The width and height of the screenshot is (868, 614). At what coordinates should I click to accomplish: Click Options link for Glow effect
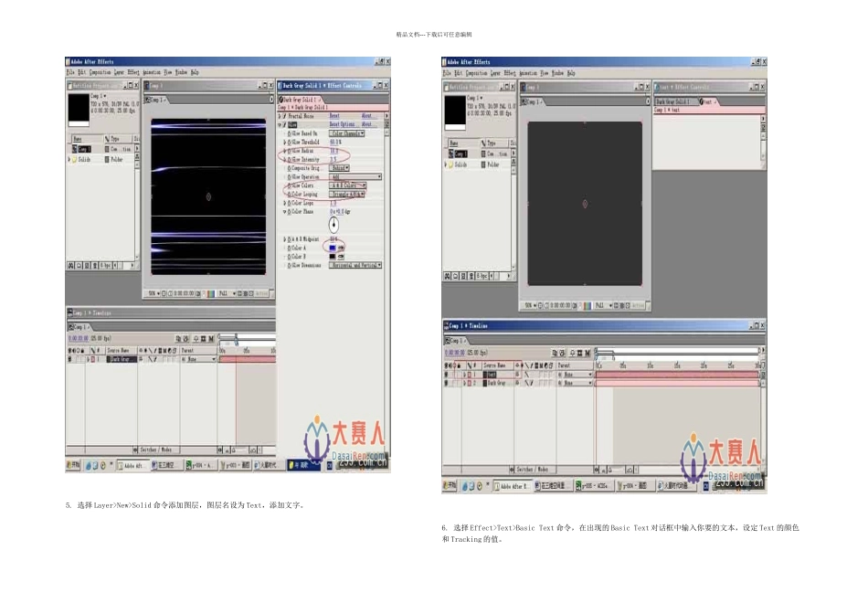348,124
